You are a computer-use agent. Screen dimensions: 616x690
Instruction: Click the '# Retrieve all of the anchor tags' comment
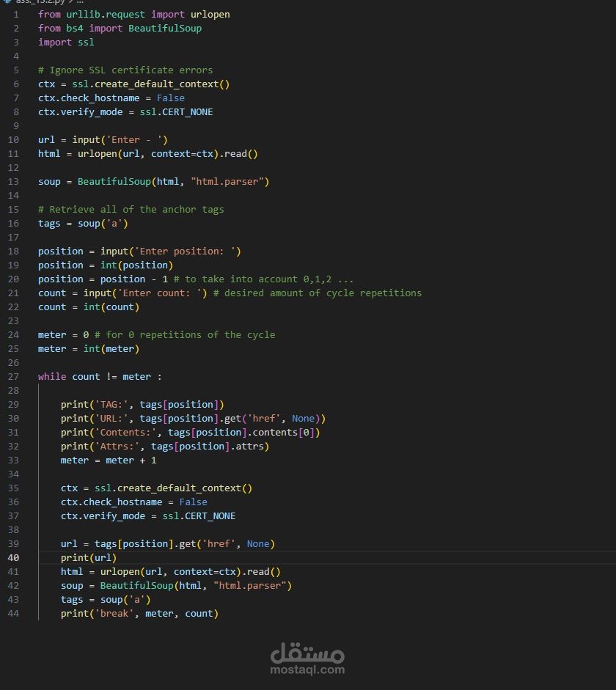pos(131,210)
